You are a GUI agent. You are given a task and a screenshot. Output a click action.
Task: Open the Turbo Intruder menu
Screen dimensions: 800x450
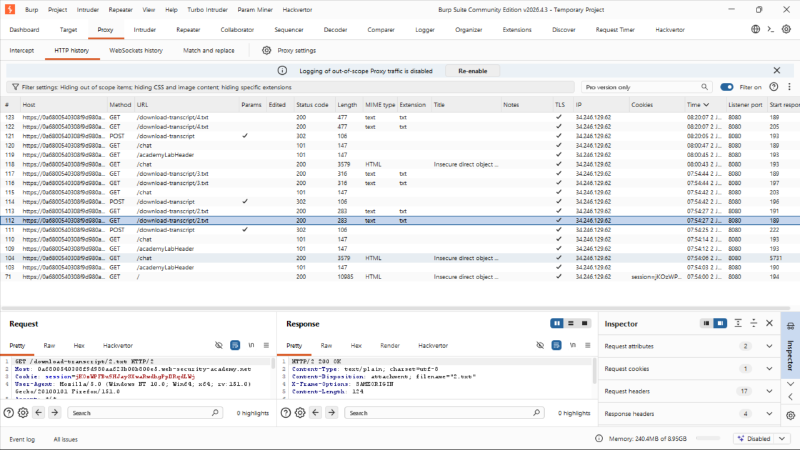pyautogui.click(x=207, y=10)
